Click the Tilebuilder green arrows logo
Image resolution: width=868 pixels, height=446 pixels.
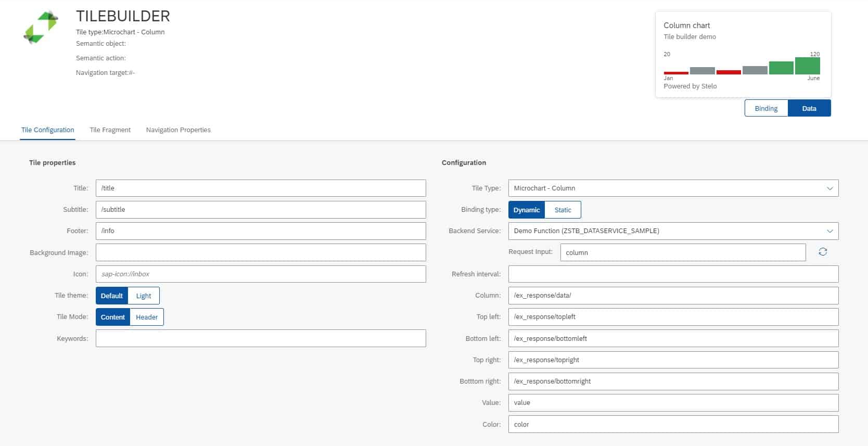click(x=41, y=28)
